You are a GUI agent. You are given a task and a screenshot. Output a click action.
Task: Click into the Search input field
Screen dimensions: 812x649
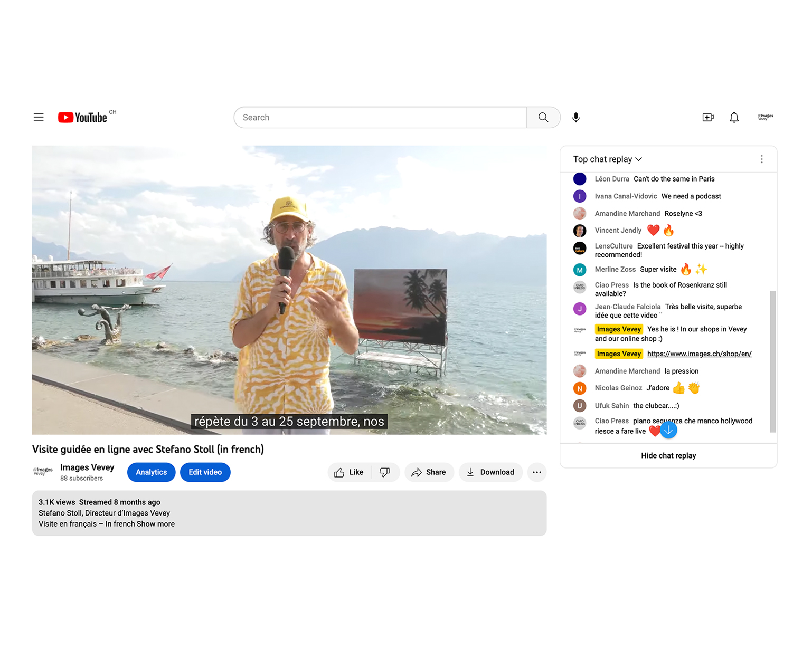pyautogui.click(x=380, y=117)
